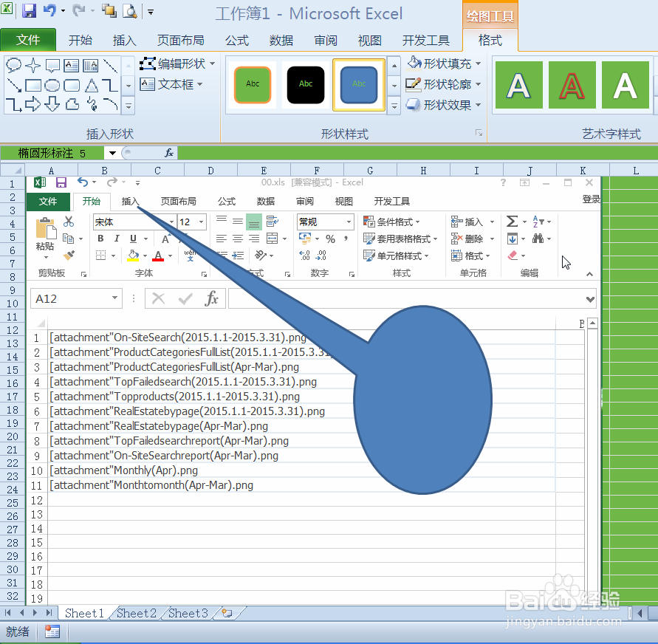Apply the black Abc shape style
The image size is (658, 644).
306,85
